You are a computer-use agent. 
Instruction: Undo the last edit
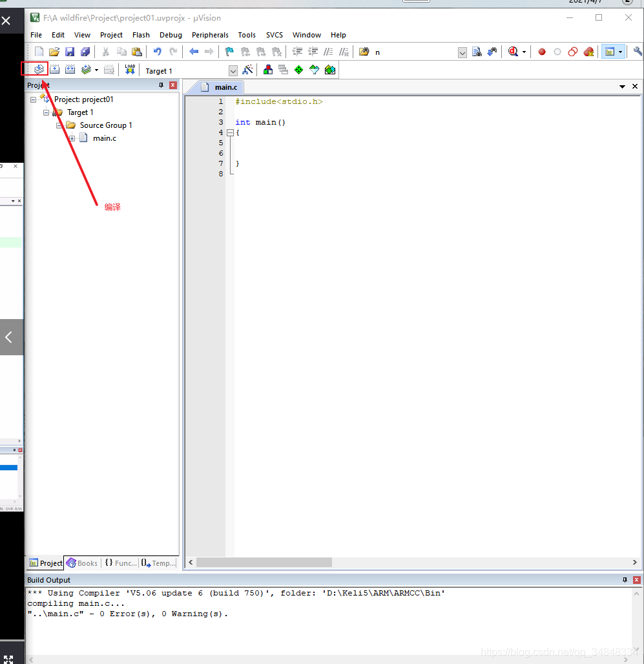157,52
